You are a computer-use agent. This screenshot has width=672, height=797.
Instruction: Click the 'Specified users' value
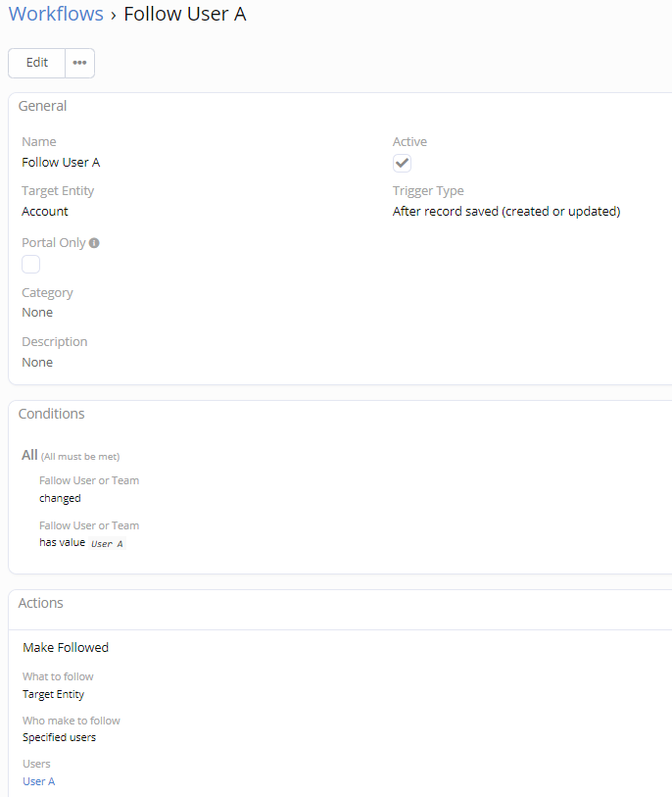59,737
